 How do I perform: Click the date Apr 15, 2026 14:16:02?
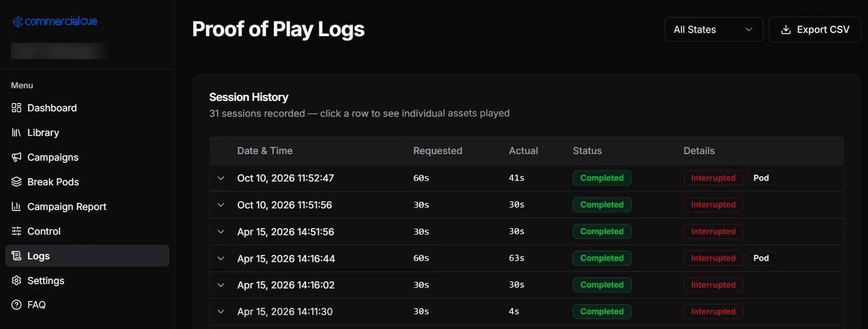286,285
